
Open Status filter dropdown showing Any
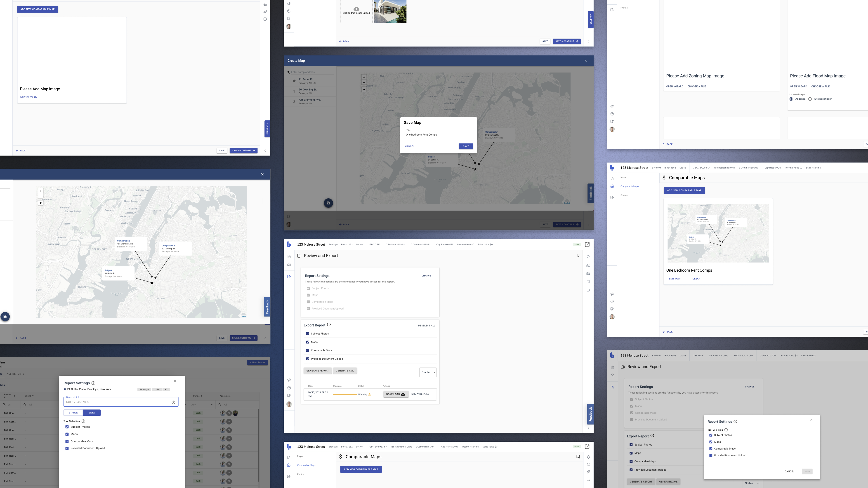click(202, 404)
